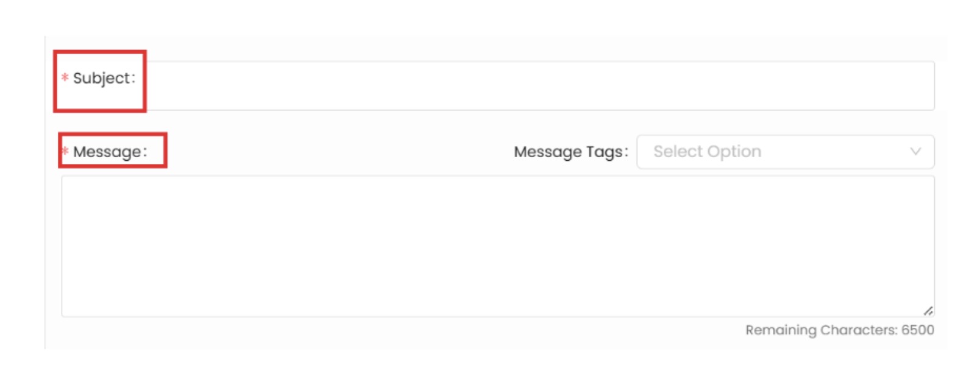Focus the Message text area
Screen dimensions: 980x379
point(497,246)
